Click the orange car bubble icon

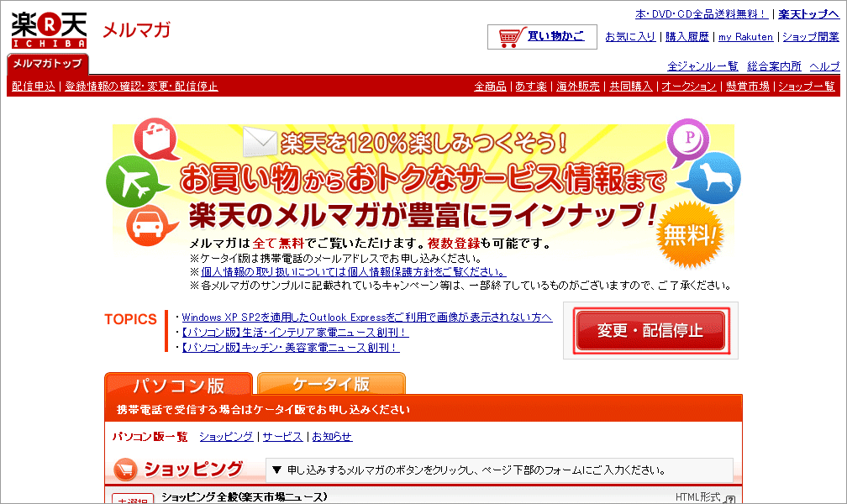point(150,226)
